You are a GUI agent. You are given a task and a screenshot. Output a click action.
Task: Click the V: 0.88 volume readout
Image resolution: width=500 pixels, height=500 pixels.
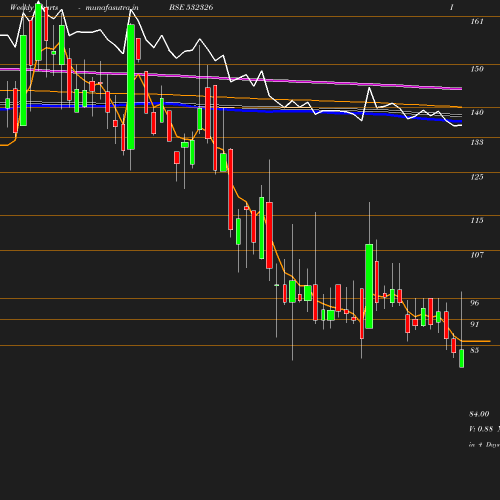[x=481, y=429]
